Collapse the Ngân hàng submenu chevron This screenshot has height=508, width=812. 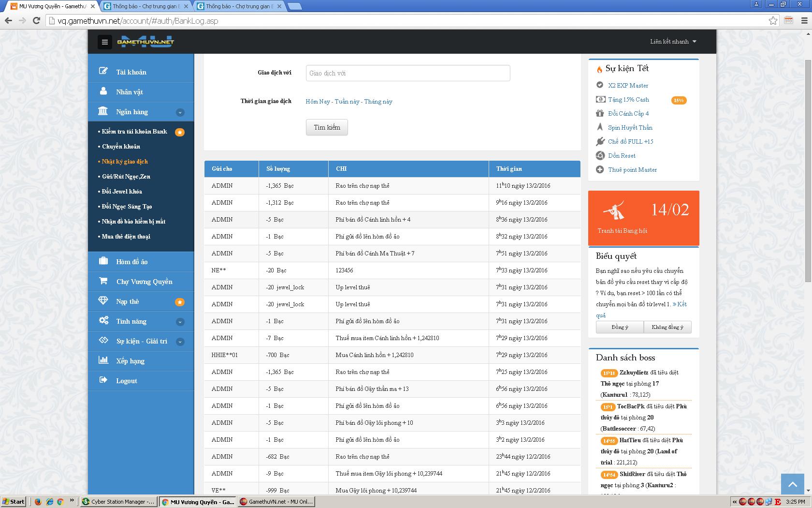pyautogui.click(x=180, y=112)
